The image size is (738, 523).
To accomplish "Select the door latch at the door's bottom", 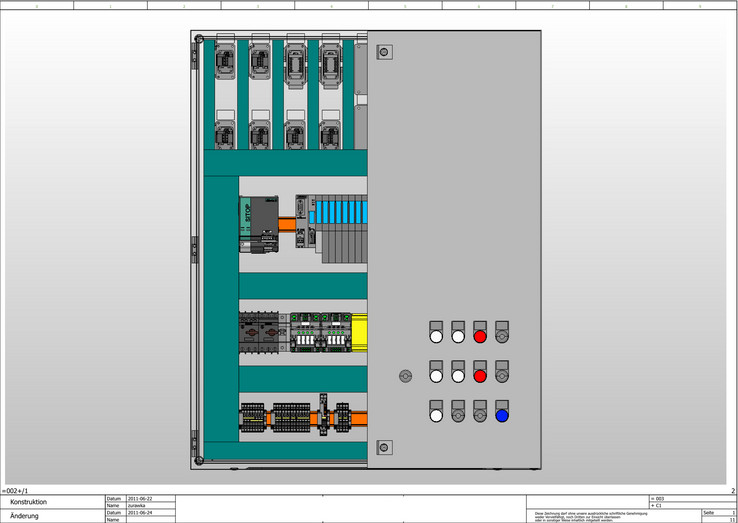I will 382,447.
